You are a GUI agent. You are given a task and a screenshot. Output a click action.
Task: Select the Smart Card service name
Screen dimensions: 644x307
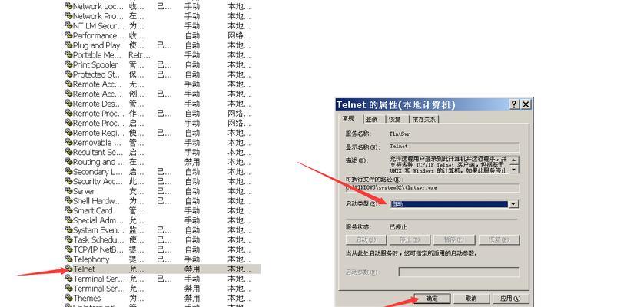click(92, 210)
